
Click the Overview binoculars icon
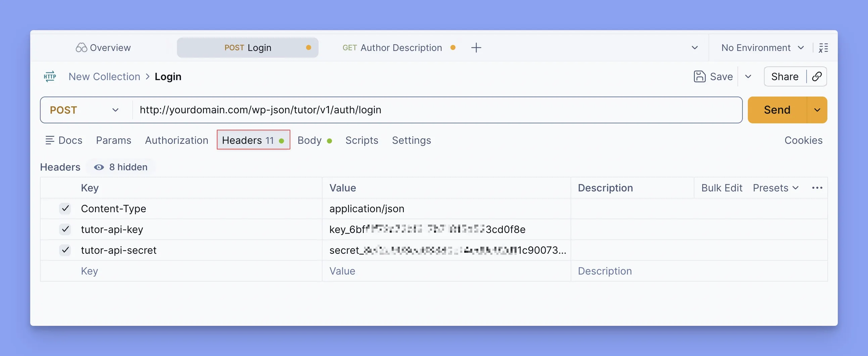click(x=81, y=48)
